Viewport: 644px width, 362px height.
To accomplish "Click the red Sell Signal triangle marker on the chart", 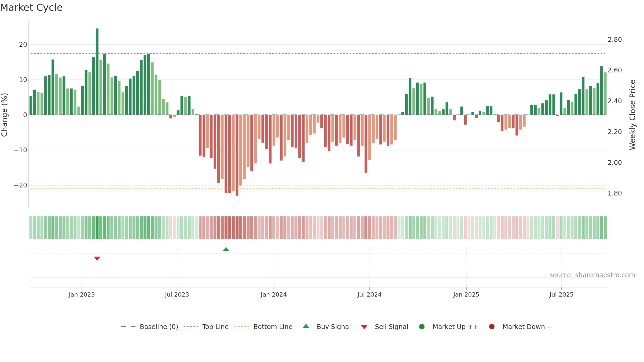I will (97, 258).
